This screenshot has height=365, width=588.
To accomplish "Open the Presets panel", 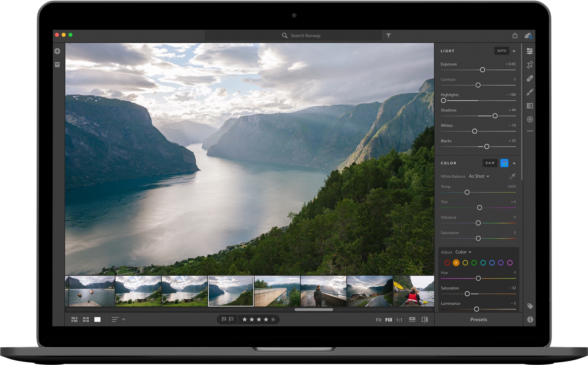I will [x=478, y=319].
